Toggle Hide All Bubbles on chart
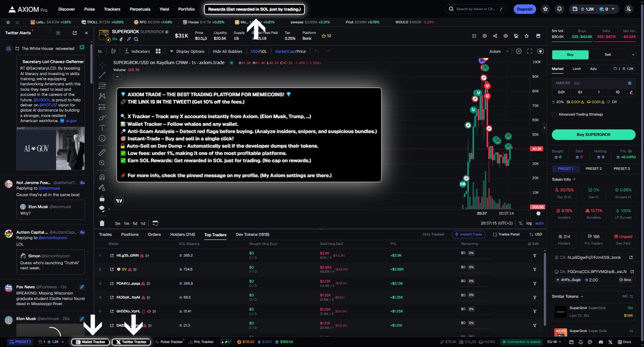 pos(228,52)
